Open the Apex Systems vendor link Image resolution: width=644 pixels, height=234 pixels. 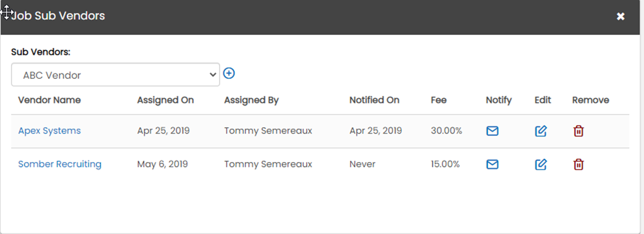[49, 131]
